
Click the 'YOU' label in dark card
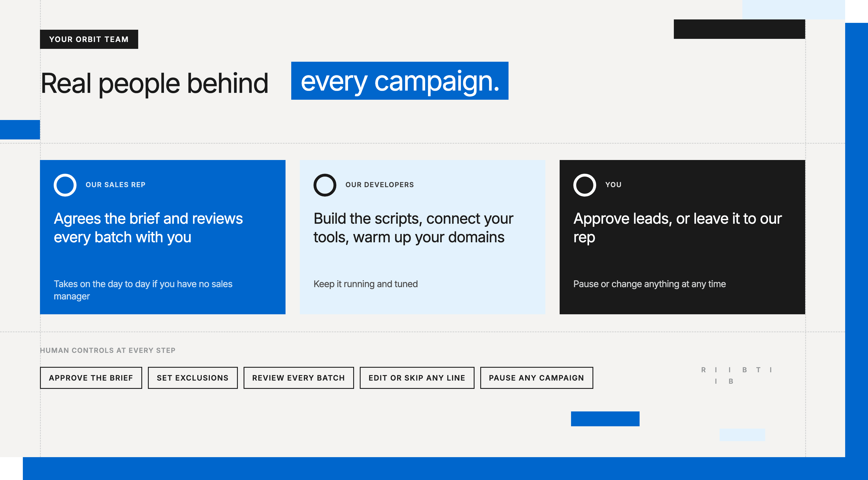click(x=613, y=185)
